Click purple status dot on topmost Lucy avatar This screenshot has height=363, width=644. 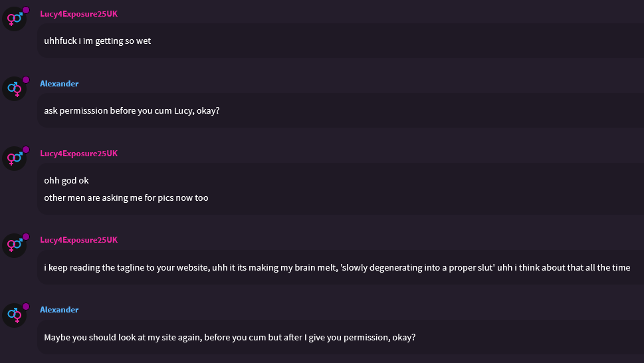tap(26, 10)
